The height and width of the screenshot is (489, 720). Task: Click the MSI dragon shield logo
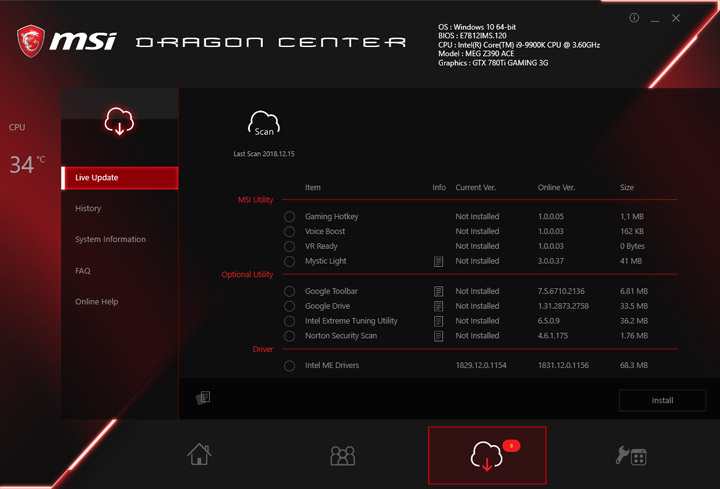tap(31, 41)
